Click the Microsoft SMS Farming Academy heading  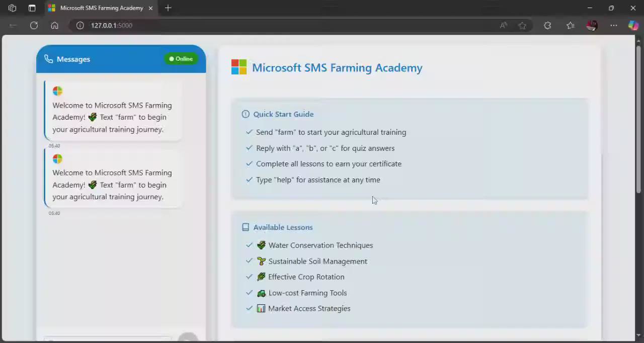point(337,68)
